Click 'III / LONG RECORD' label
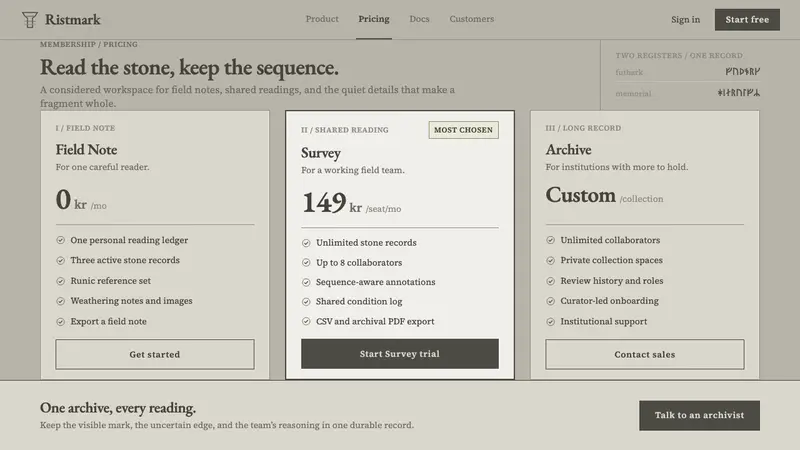The height and width of the screenshot is (450, 800). click(x=583, y=128)
